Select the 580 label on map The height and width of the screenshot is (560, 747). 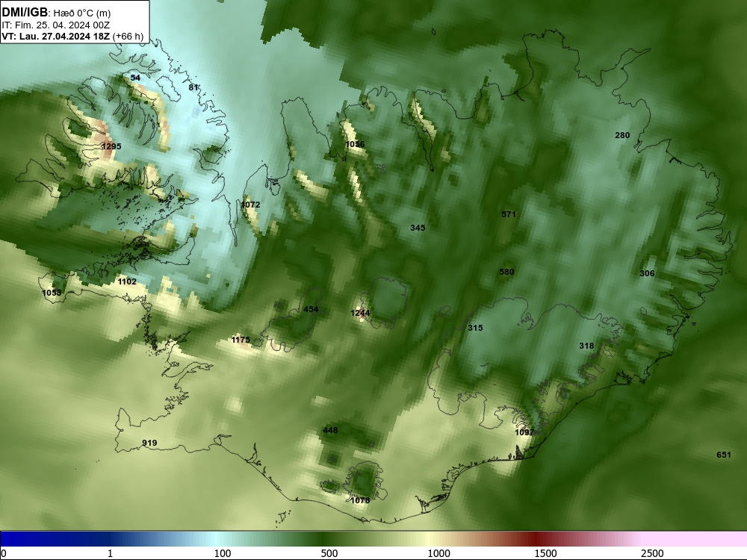pyautogui.click(x=507, y=272)
